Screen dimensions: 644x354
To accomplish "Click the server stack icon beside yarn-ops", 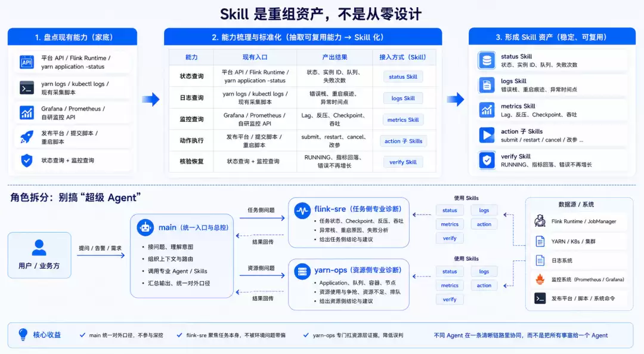I will coord(302,272).
